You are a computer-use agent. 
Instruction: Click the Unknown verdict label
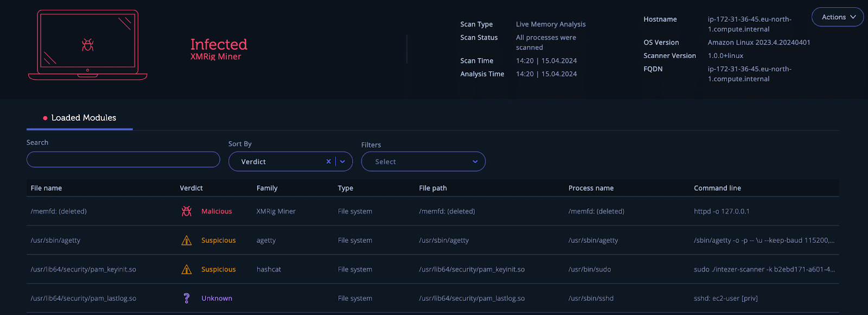click(x=216, y=298)
